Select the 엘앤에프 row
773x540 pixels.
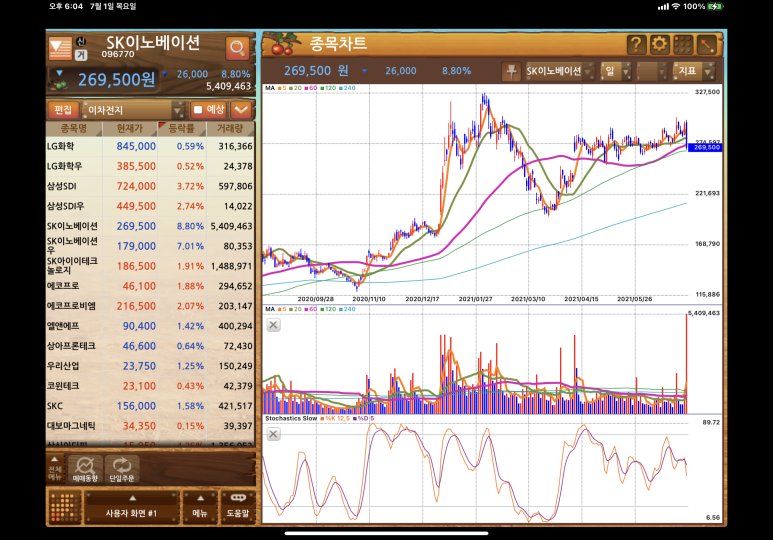click(x=150, y=326)
